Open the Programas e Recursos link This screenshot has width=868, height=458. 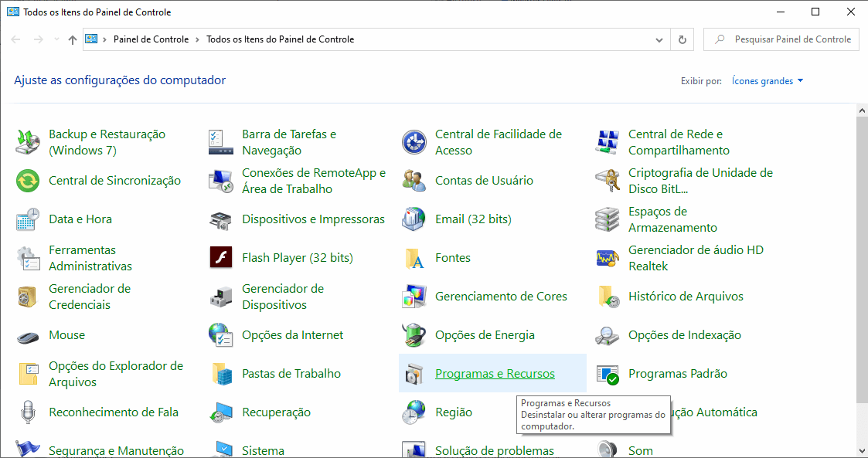(495, 374)
